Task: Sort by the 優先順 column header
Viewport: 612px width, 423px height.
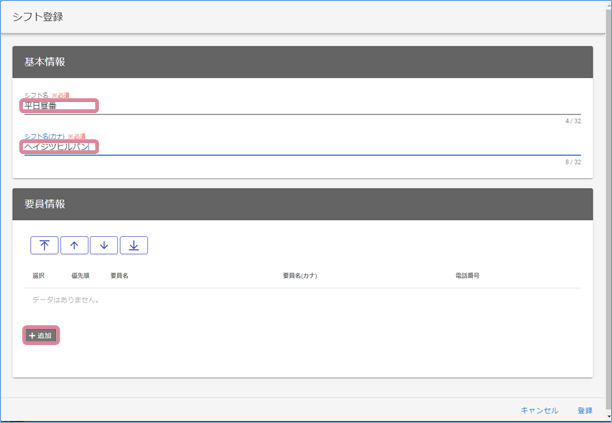Action: click(x=81, y=274)
